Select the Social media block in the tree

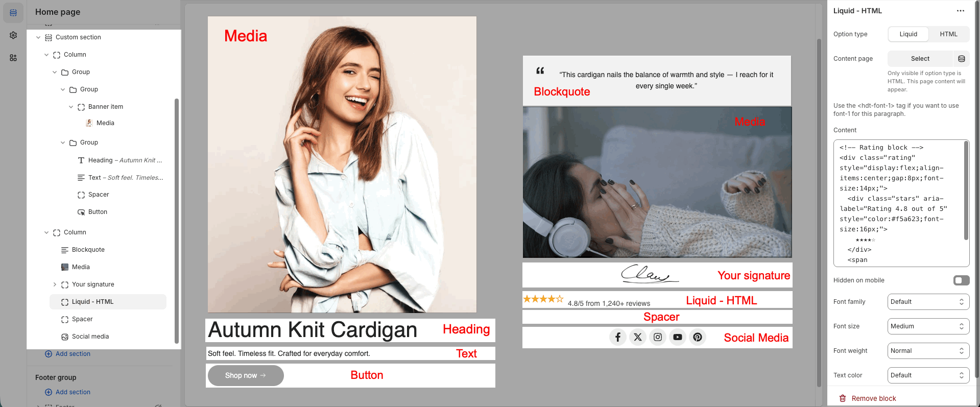point(90,337)
